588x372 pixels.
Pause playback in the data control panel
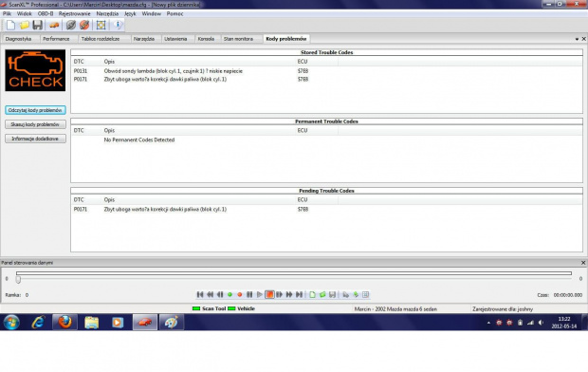pos(249,295)
